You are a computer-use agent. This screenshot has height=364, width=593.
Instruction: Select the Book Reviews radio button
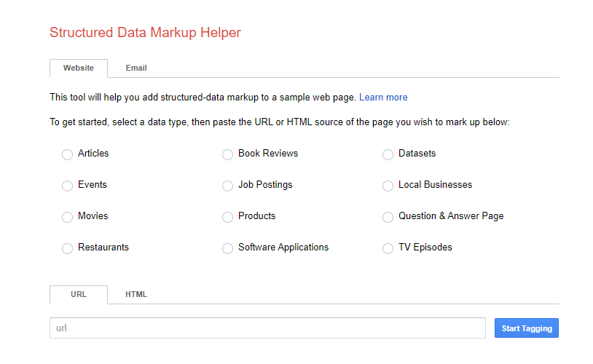228,154
